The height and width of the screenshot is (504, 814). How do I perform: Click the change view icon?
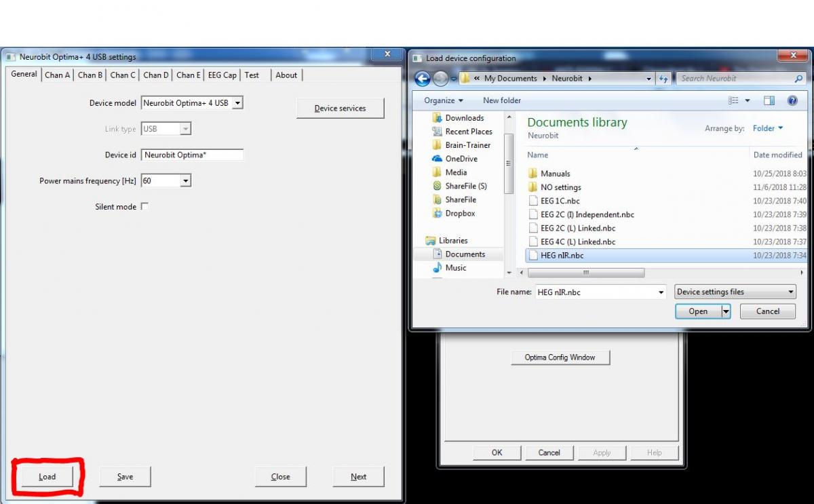click(733, 100)
